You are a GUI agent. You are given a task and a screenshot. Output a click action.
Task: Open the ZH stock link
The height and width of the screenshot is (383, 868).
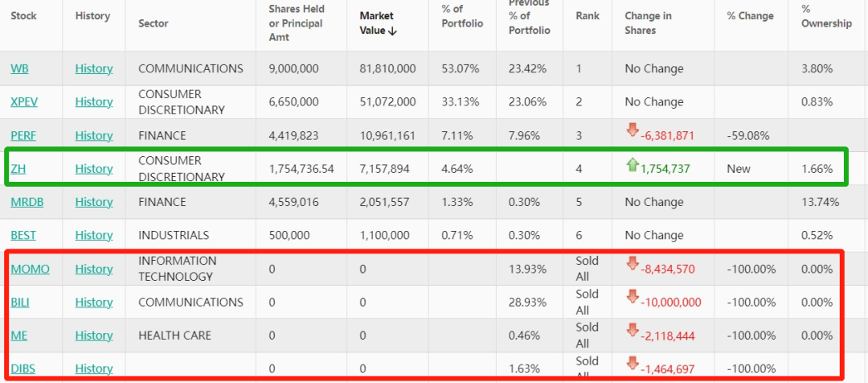point(18,169)
